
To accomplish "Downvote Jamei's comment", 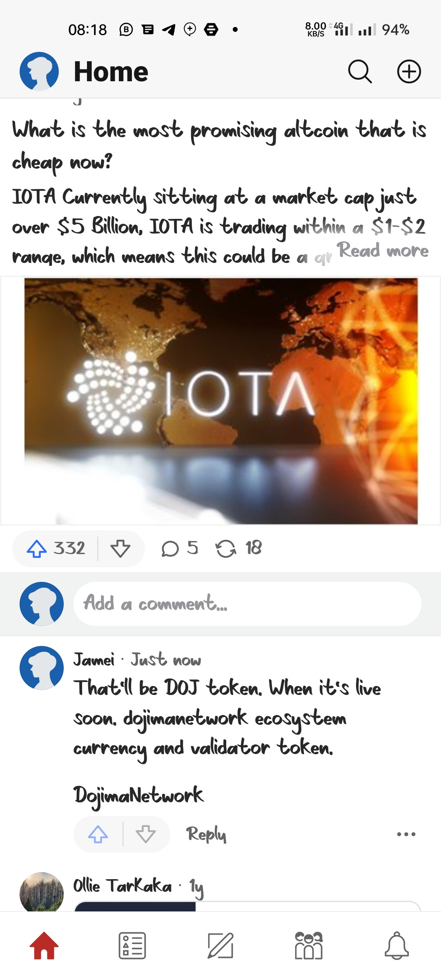I will [x=145, y=834].
